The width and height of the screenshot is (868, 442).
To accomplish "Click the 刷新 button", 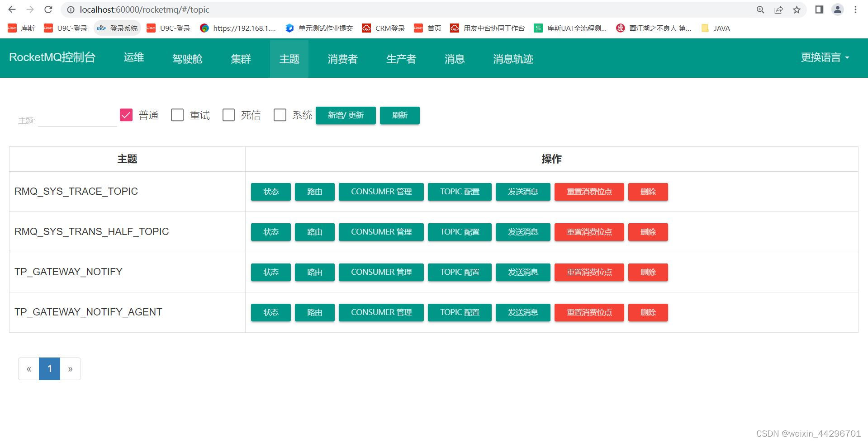I will (x=400, y=115).
